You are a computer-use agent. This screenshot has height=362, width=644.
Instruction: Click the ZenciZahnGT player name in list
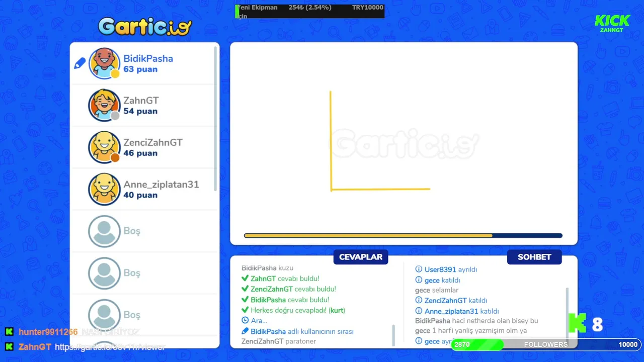[x=153, y=142]
